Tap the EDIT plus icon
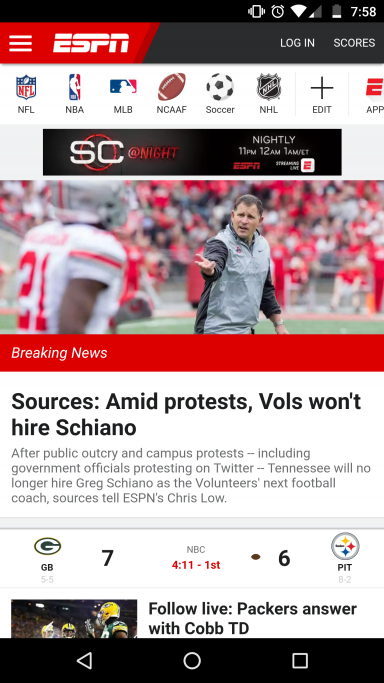 [x=322, y=88]
